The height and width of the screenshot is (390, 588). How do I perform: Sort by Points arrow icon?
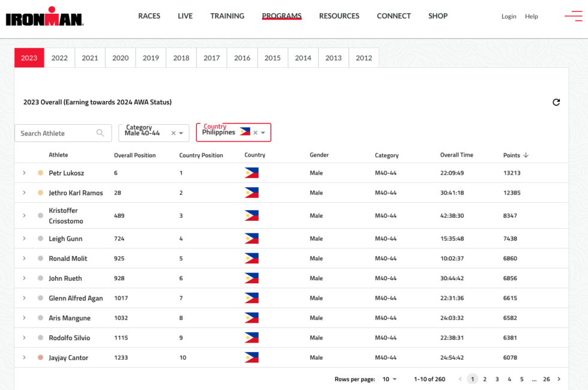pyautogui.click(x=526, y=155)
